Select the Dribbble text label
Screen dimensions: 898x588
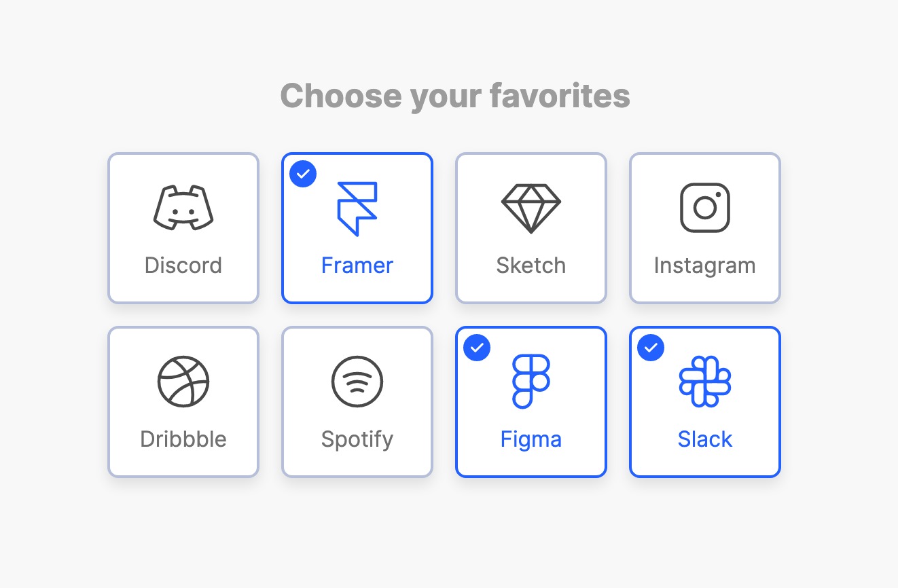tap(183, 439)
